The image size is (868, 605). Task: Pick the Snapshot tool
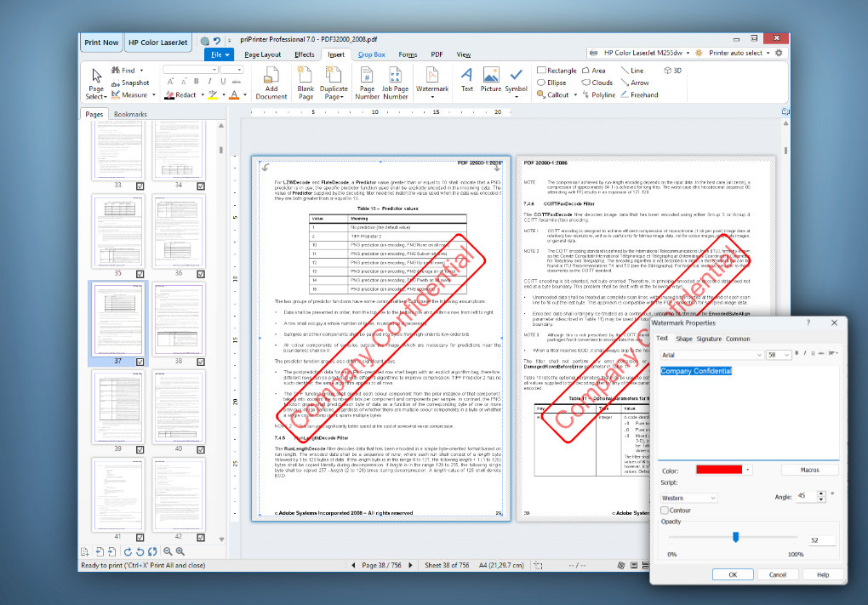131,83
